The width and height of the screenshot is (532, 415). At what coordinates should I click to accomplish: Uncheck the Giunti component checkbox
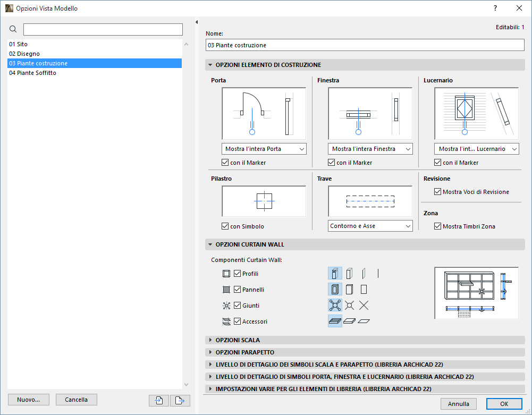[237, 305]
